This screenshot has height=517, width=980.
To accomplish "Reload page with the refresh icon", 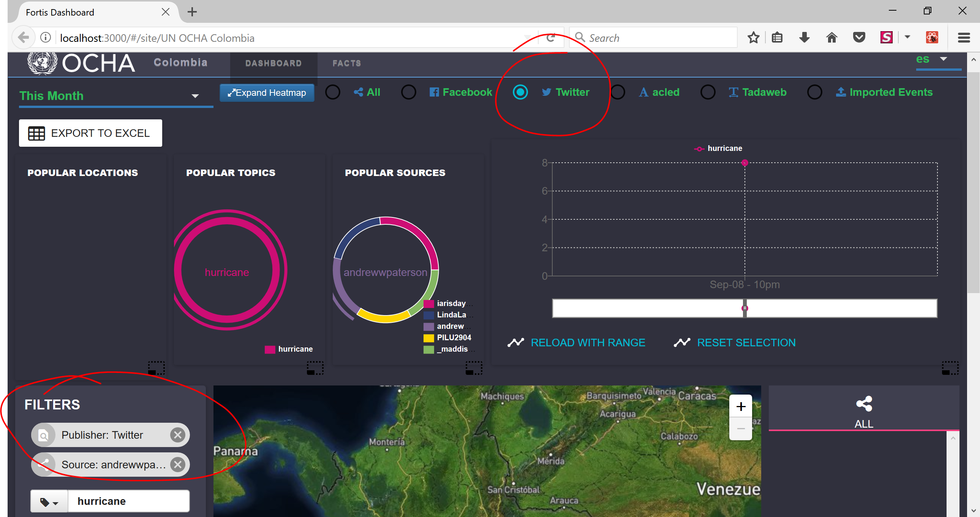I will point(550,38).
